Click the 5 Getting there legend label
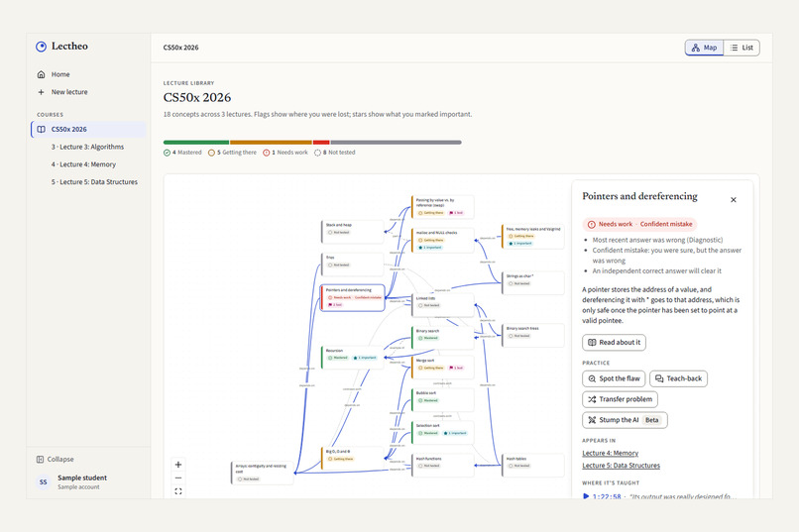Image resolution: width=799 pixels, height=532 pixels. pos(232,153)
